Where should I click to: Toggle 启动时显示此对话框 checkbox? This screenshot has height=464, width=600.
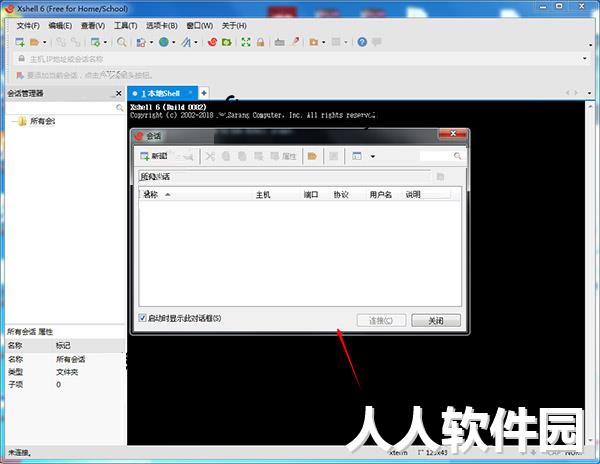(x=142, y=318)
